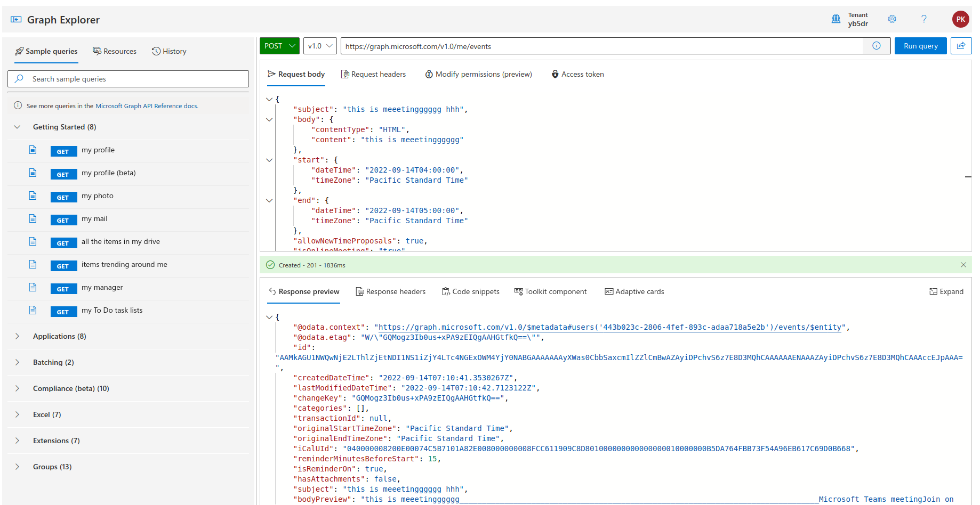Image resolution: width=980 pixels, height=505 pixels.
Task: Click the Run query button
Action: click(921, 46)
